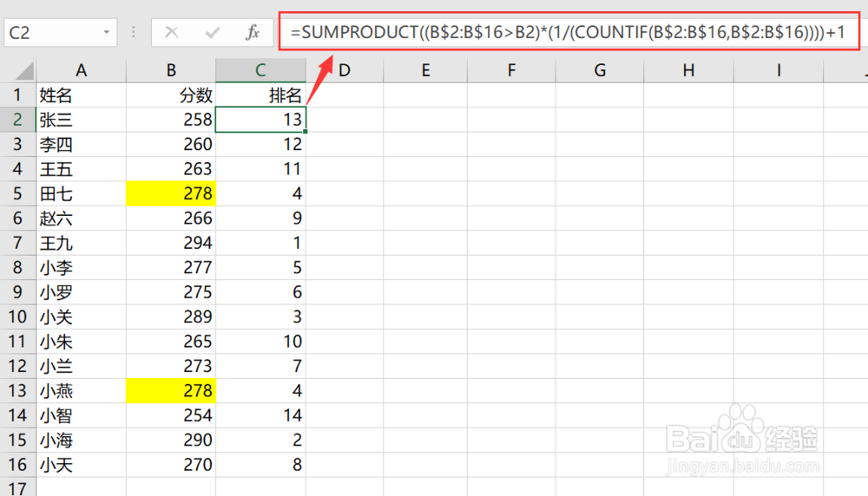Select score cell 258

pyautogui.click(x=171, y=120)
